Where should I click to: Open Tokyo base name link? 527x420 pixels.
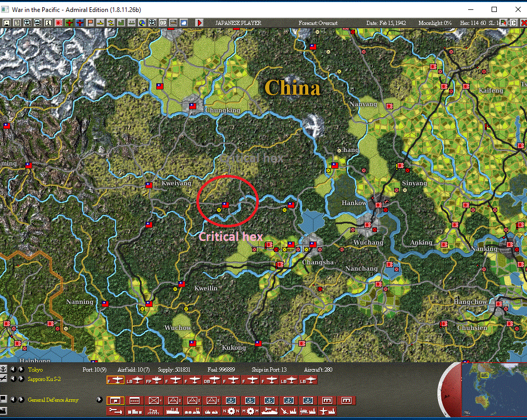tap(35, 370)
